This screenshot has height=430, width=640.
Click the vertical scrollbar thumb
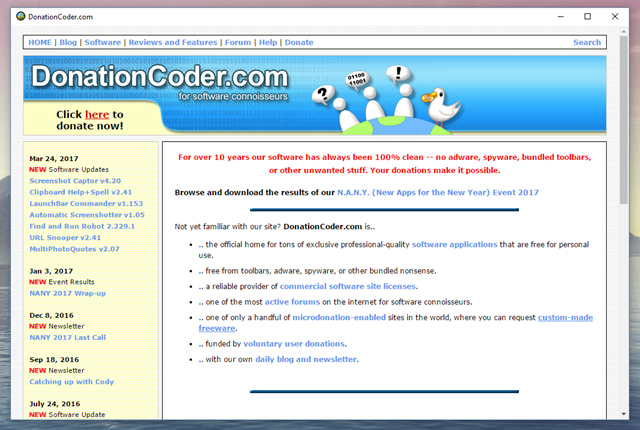point(623,120)
